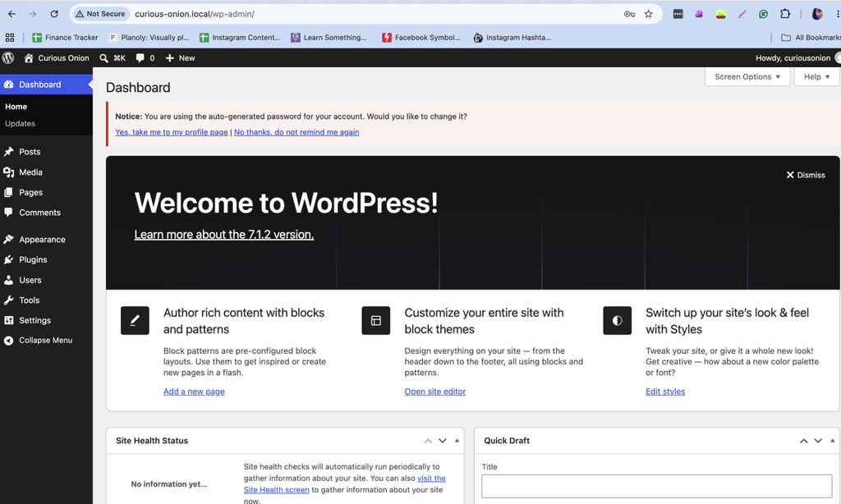Click the Settings sliders icon
The image size is (841, 504).
point(8,320)
